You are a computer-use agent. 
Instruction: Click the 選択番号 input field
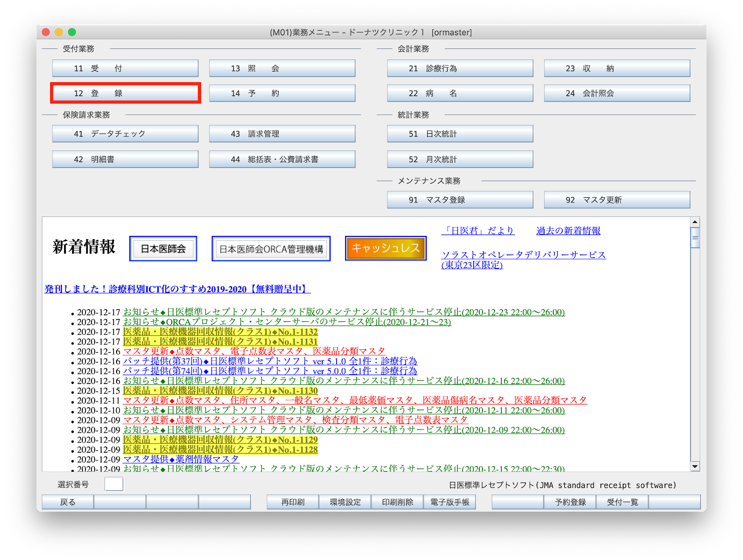(114, 484)
